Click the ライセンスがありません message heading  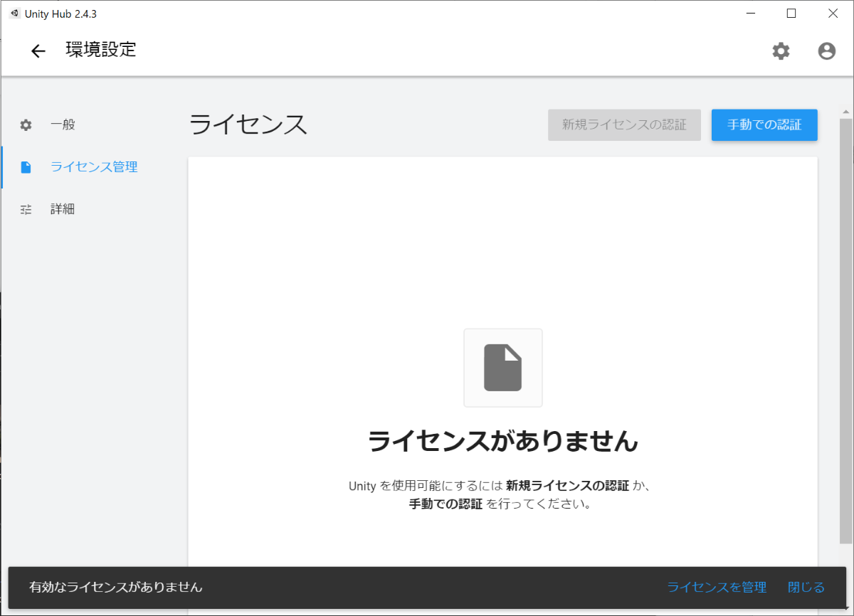tap(503, 442)
